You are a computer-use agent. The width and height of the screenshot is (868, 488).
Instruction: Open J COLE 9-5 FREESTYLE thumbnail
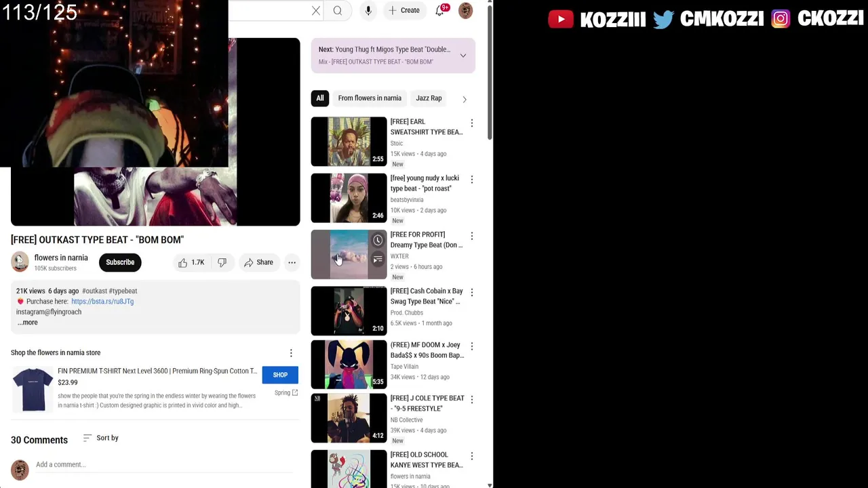pyautogui.click(x=349, y=418)
